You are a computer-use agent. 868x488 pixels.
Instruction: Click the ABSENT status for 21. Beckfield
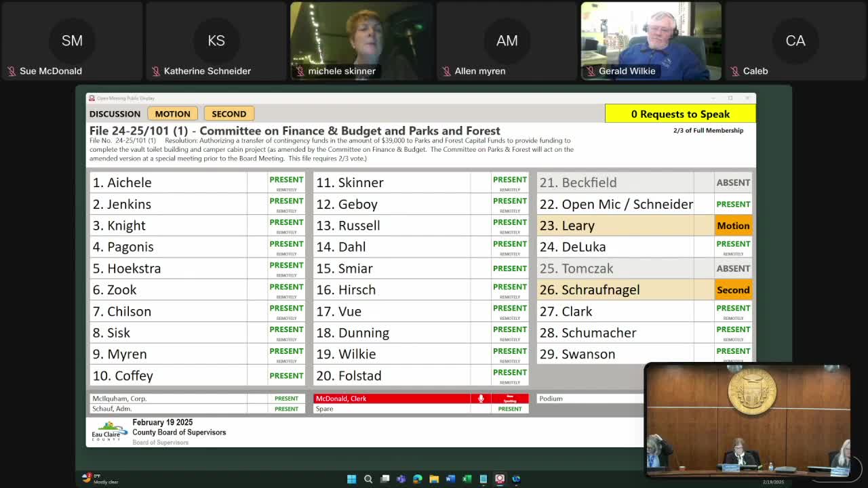pos(733,182)
